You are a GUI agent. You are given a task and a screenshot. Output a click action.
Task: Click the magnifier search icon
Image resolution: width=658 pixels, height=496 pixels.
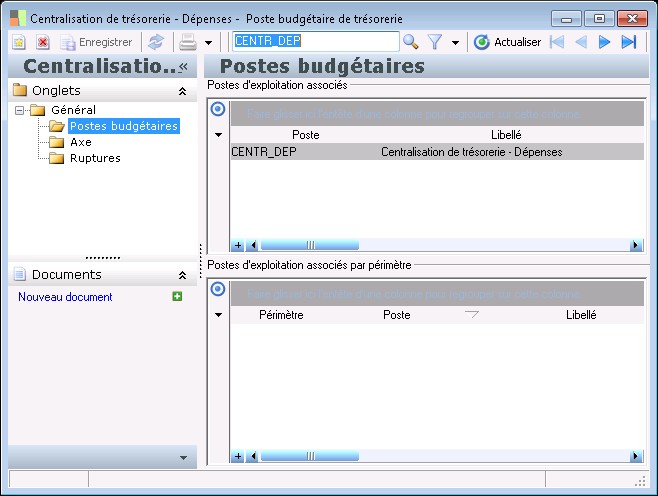point(410,42)
